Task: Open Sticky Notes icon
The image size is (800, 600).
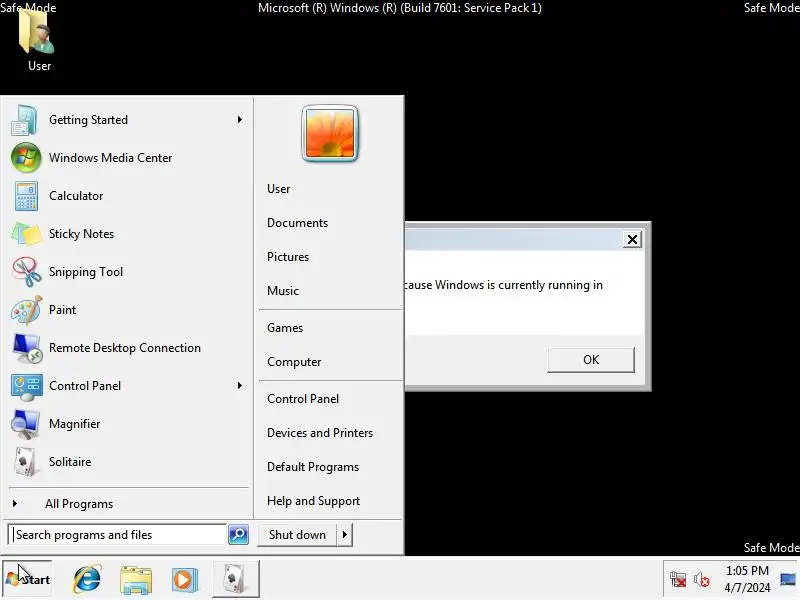Action: 26,234
